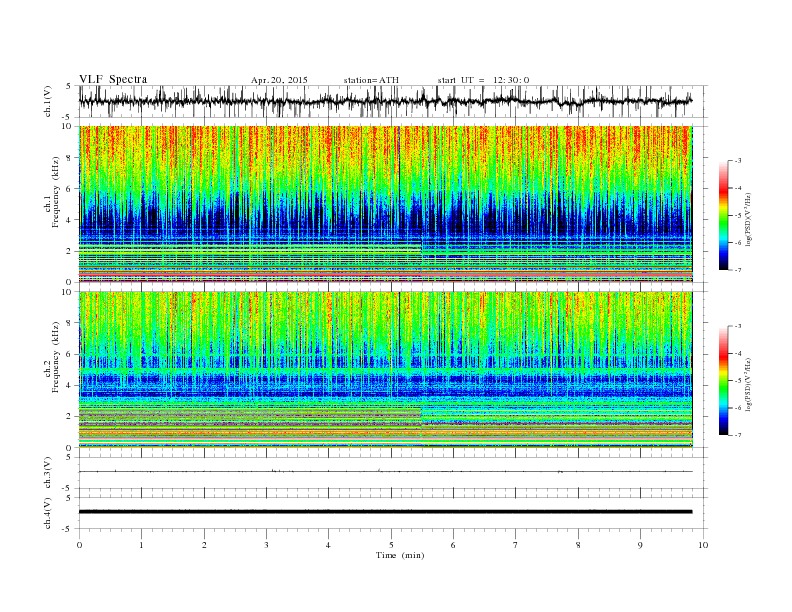Viewport: 792px width, 612px height.
Task: Click time axis tick label "7"
Action: click(515, 545)
